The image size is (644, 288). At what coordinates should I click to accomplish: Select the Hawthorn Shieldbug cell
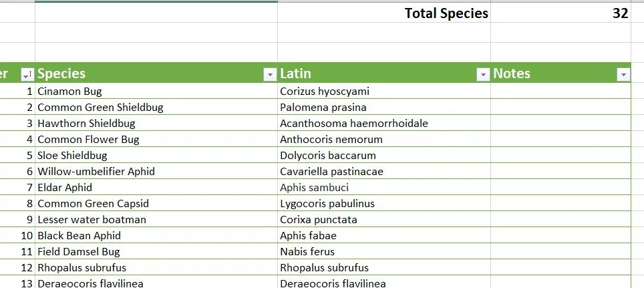[x=156, y=123]
